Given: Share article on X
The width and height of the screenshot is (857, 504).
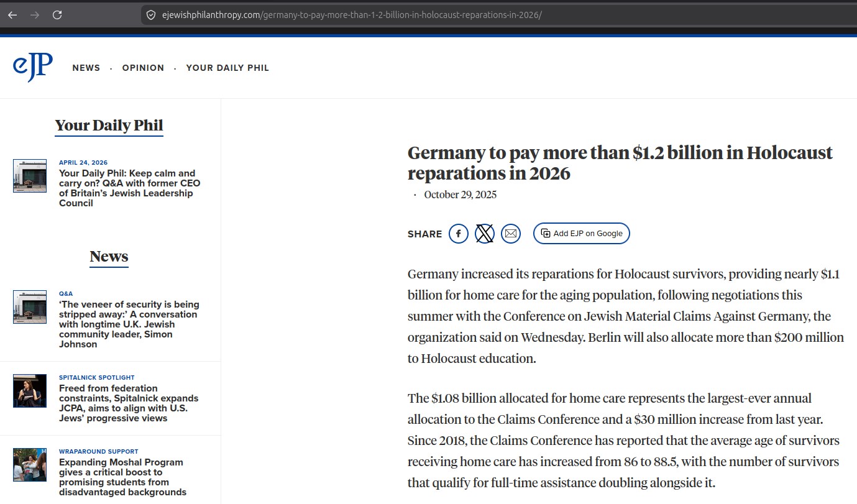Looking at the screenshot, I should (485, 234).
